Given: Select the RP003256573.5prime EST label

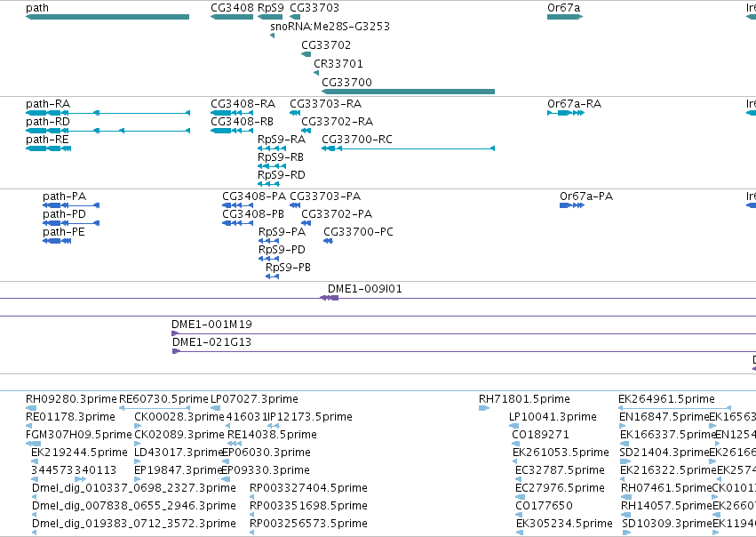Looking at the screenshot, I should click(308, 524).
